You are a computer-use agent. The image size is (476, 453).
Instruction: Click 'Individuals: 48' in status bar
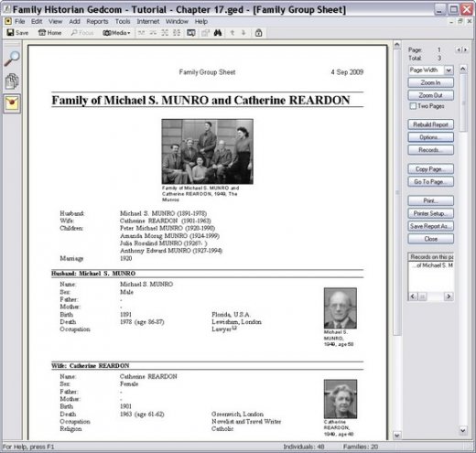pos(304,447)
